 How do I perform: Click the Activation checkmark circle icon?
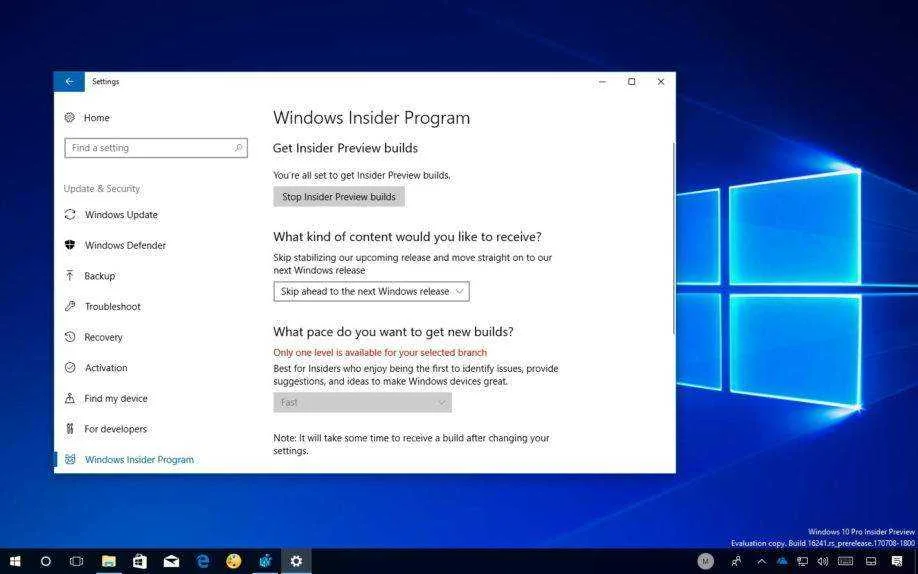70,367
